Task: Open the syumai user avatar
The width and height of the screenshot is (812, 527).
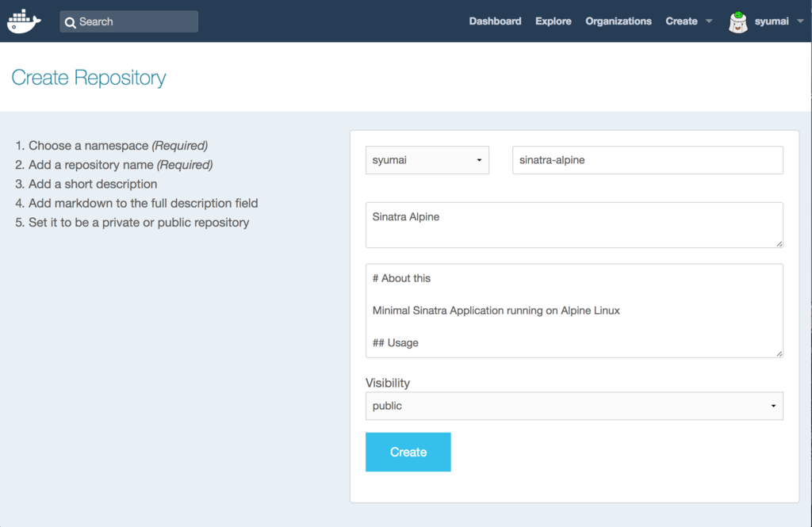Action: tap(738, 21)
